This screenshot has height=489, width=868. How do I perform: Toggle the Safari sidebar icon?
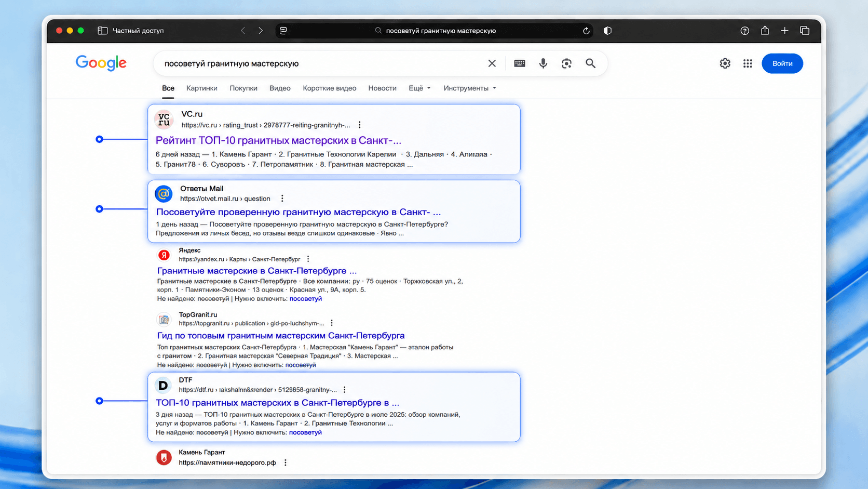[102, 31]
